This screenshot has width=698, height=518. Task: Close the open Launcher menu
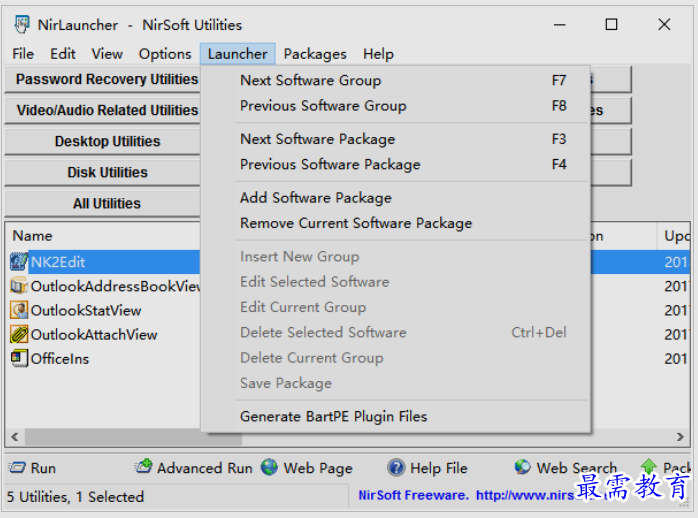click(237, 54)
